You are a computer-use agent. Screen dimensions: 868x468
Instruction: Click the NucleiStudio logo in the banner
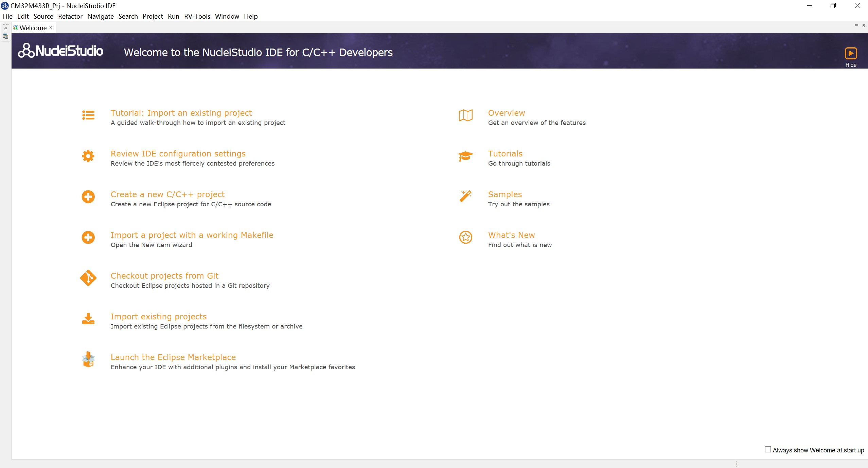61,51
